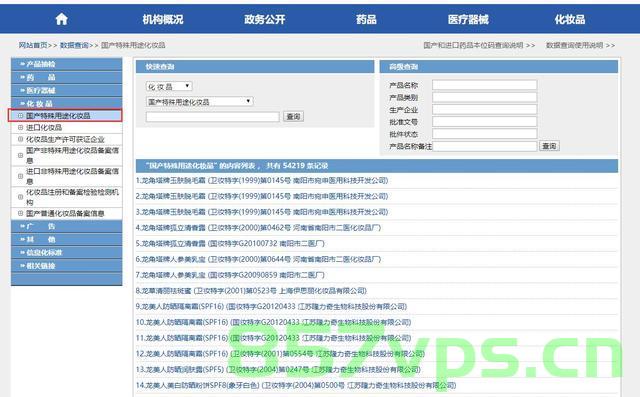Open 医疗器械 in the top navigation bar
Viewport: 640px width, 397px height.
(x=468, y=19)
